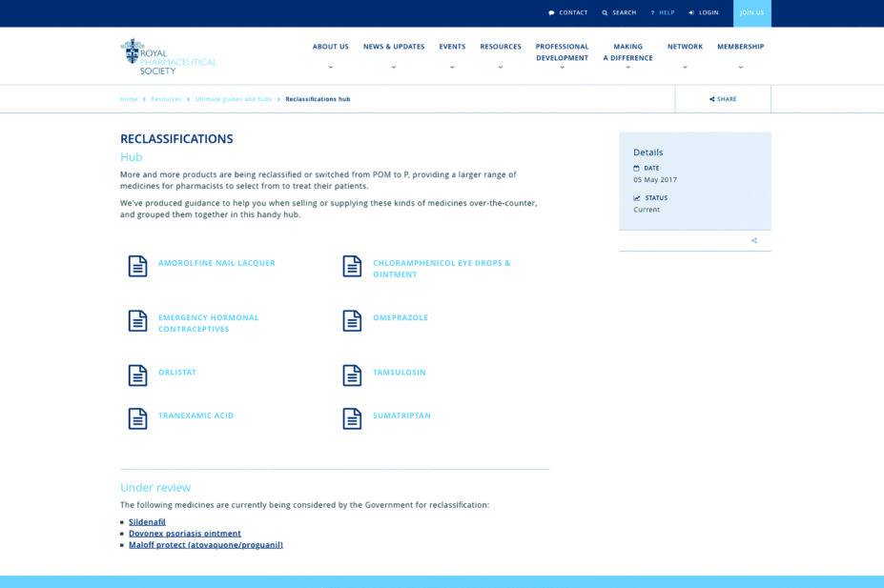Viewport: 884px width, 588px height.
Task: Follow the Dovonex psoriasis ointment link
Action: (x=184, y=533)
